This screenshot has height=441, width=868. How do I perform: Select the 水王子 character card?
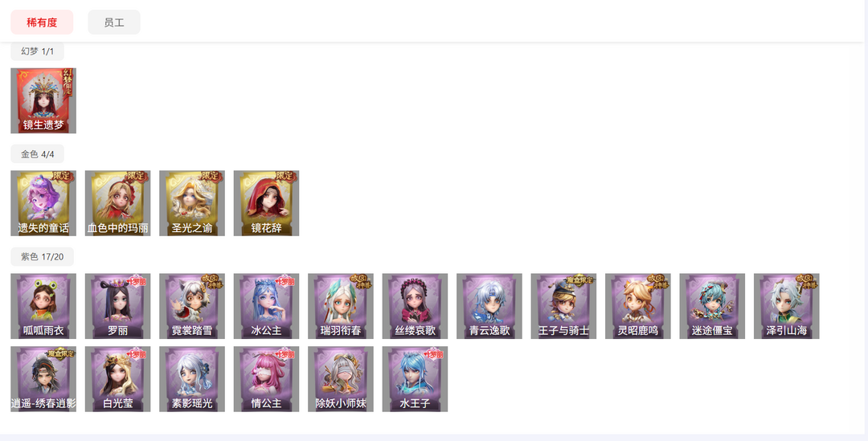coord(415,379)
